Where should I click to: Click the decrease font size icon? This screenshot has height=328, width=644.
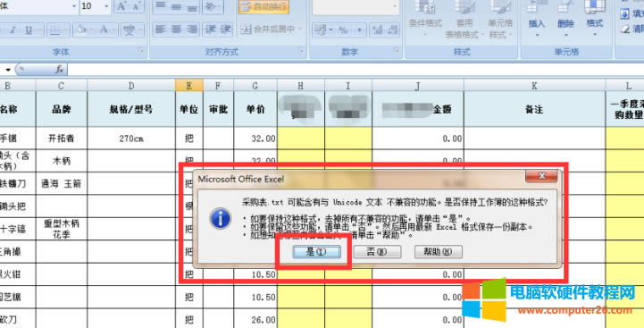point(137,6)
